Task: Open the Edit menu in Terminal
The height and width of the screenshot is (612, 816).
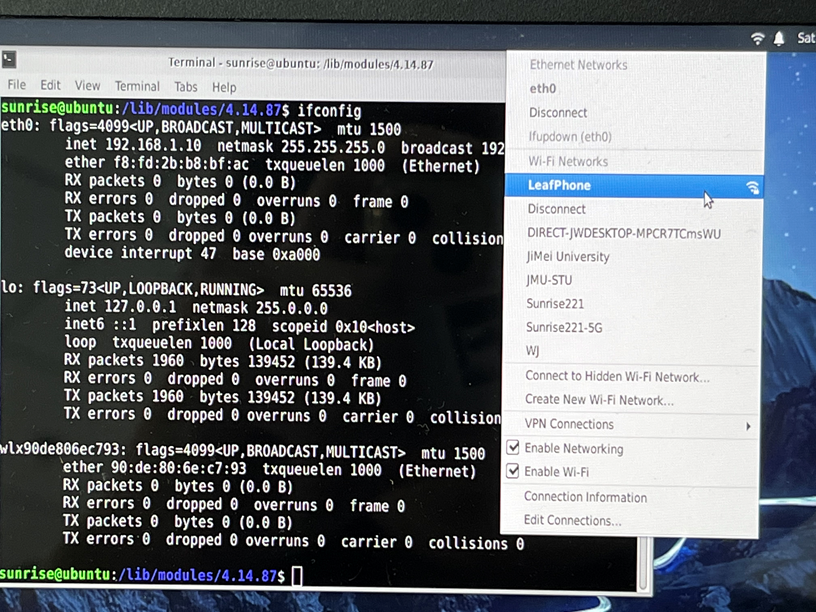Action: click(50, 85)
